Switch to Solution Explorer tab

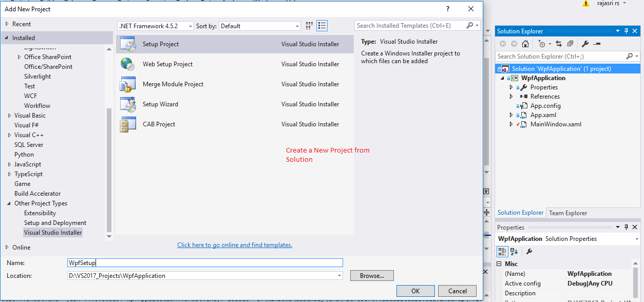520,213
